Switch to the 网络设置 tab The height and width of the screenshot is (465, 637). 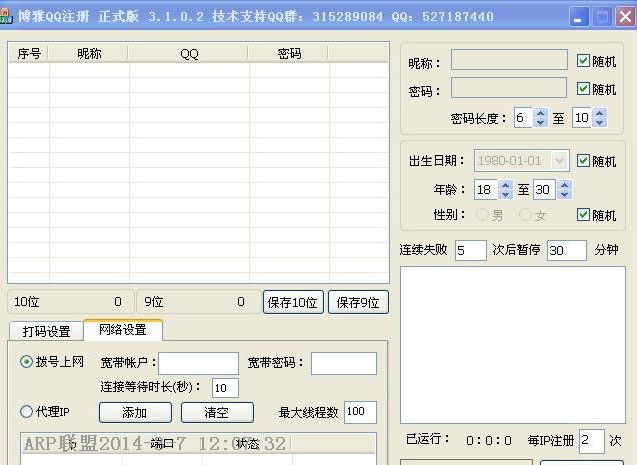pyautogui.click(x=123, y=330)
